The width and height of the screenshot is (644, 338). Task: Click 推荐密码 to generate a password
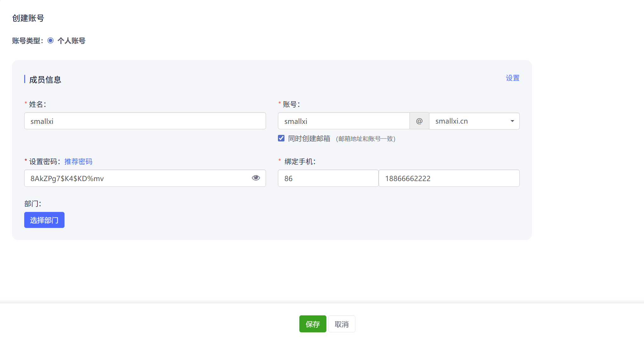pos(78,161)
